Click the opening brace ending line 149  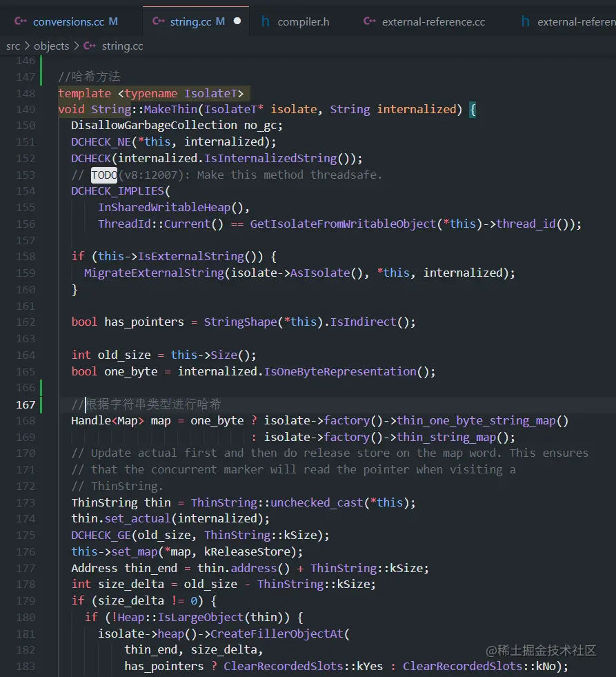click(x=473, y=109)
